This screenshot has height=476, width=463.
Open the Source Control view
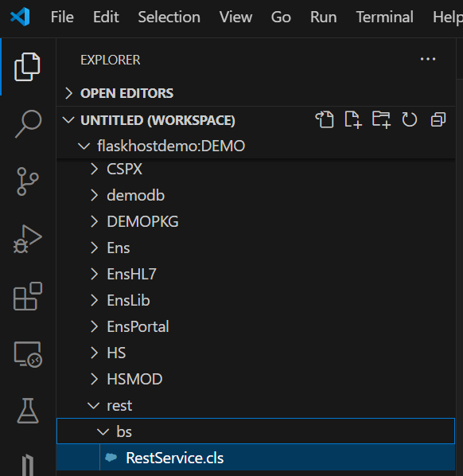tap(27, 181)
